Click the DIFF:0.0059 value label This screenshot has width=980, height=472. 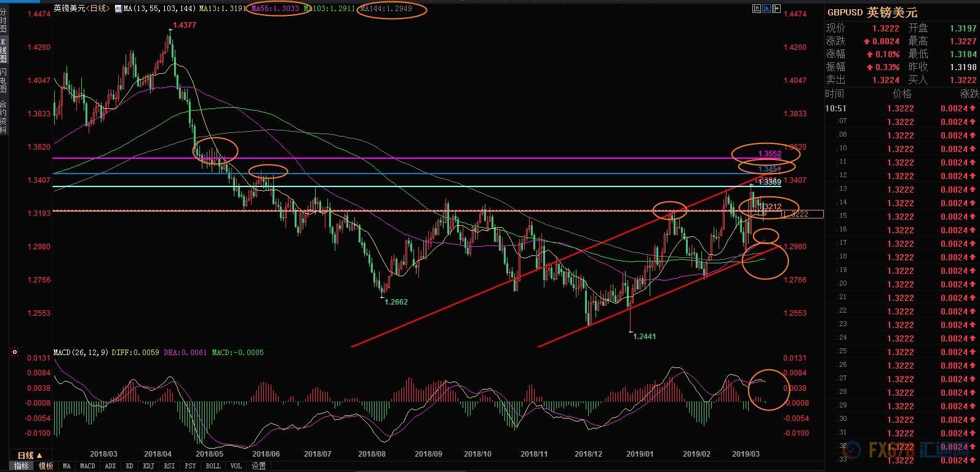point(136,353)
